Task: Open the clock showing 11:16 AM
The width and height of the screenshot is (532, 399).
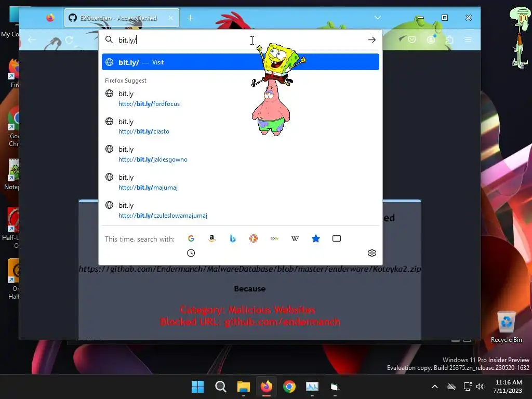Action: [x=508, y=387]
